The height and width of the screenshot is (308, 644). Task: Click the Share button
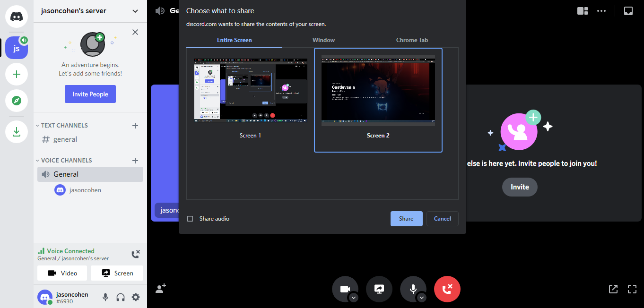pos(406,219)
